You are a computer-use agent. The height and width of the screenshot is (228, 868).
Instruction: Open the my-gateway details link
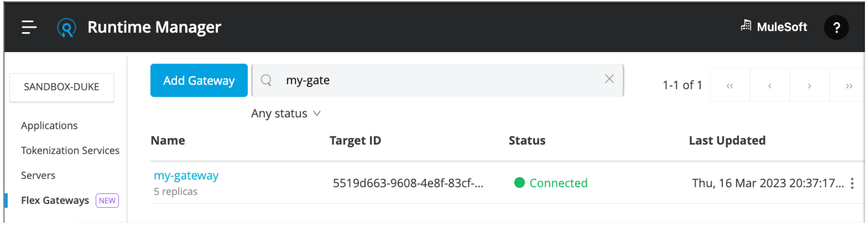click(186, 175)
